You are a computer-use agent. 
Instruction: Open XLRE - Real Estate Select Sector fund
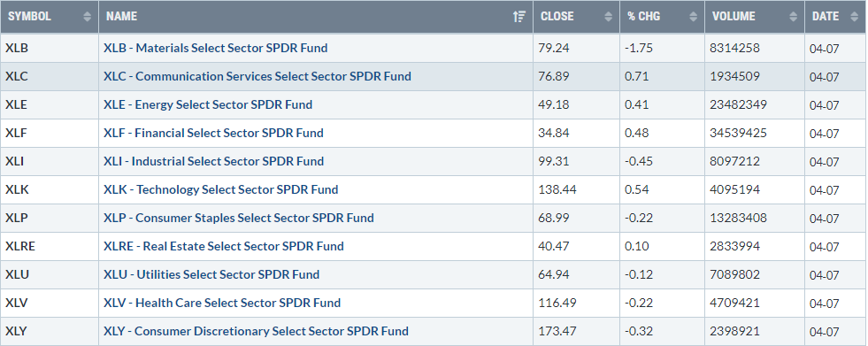coord(224,246)
